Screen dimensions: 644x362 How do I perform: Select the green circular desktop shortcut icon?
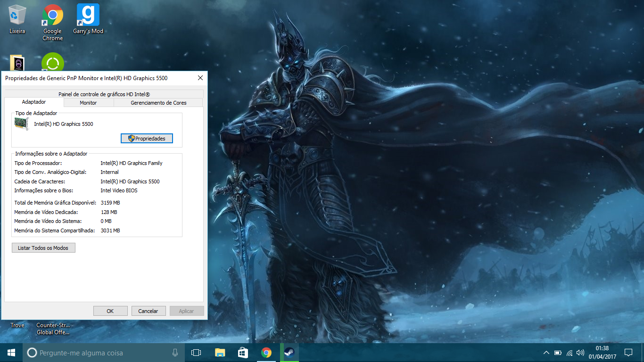coord(53,62)
